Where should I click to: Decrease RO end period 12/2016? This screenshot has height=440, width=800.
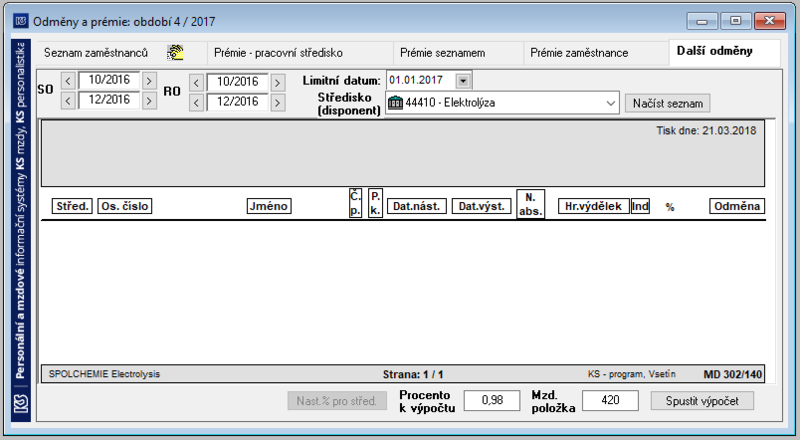[196, 102]
